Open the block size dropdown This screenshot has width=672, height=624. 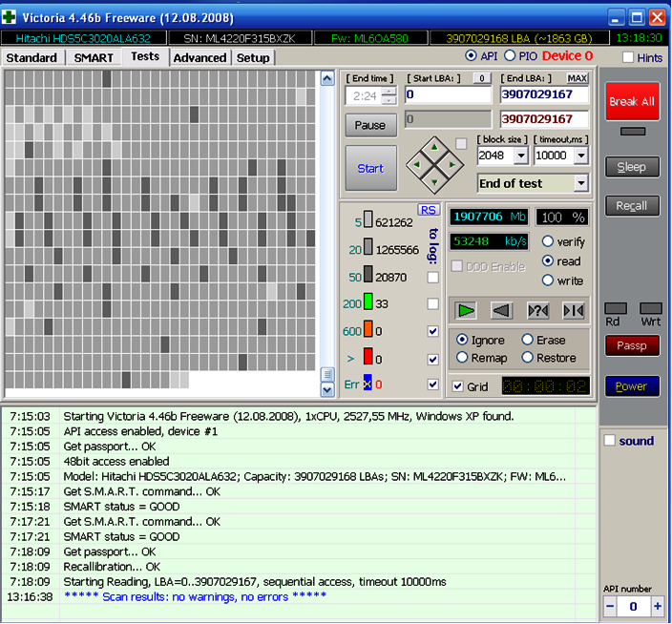click(520, 156)
